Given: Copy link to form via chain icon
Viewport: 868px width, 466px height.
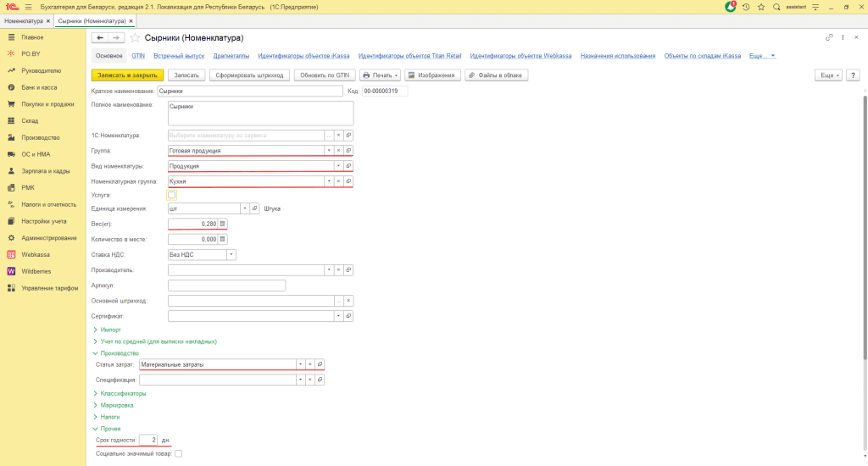Looking at the screenshot, I should coord(829,38).
